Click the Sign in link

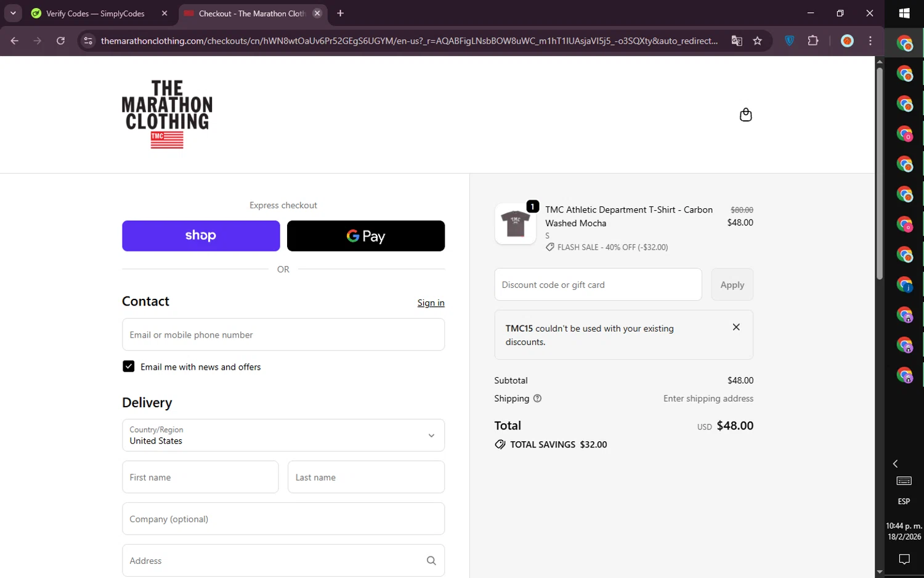[431, 303]
